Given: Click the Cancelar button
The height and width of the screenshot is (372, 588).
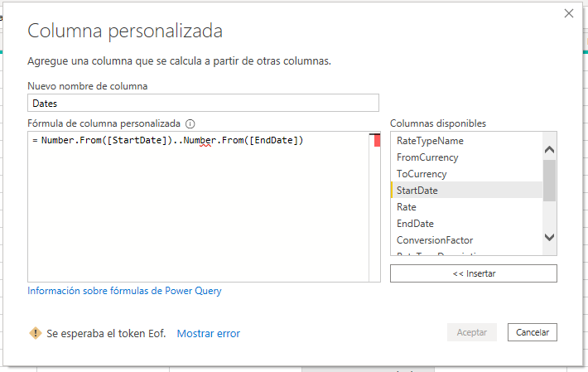Looking at the screenshot, I should pos(533,332).
